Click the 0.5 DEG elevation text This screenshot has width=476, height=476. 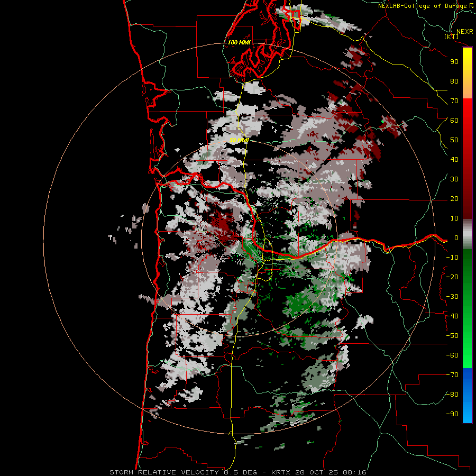241,472
